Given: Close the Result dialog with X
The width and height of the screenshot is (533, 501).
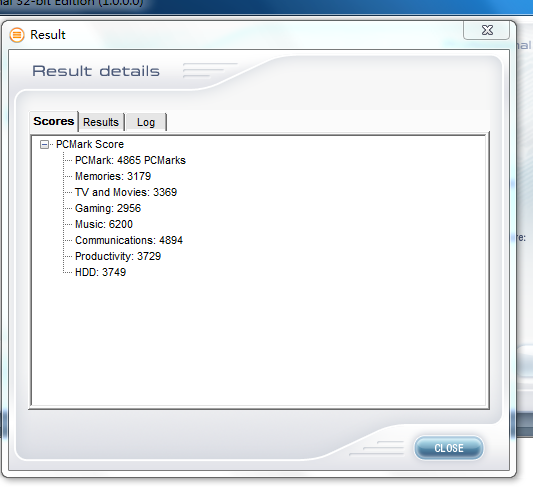Looking at the screenshot, I should pos(486,30).
